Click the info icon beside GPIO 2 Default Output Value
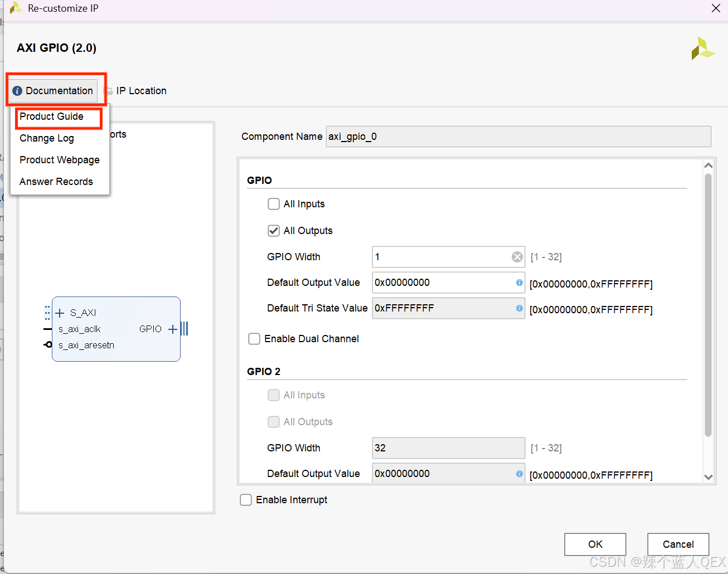 [x=519, y=473]
